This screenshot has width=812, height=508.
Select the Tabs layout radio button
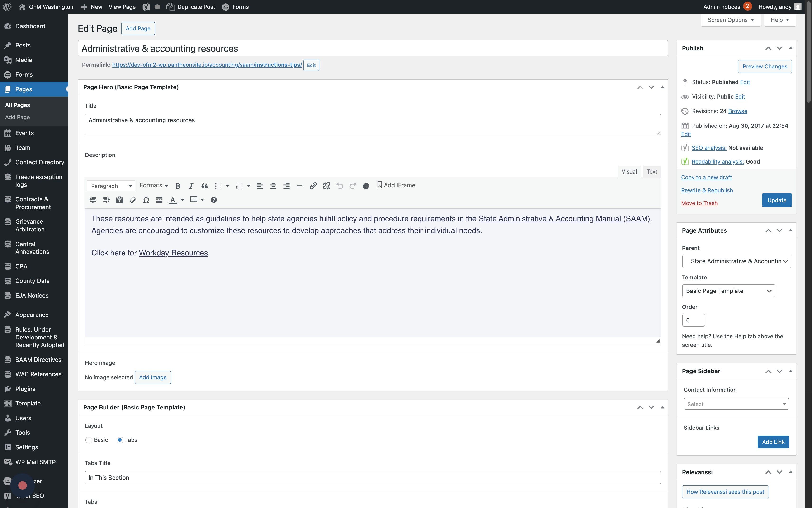(120, 440)
